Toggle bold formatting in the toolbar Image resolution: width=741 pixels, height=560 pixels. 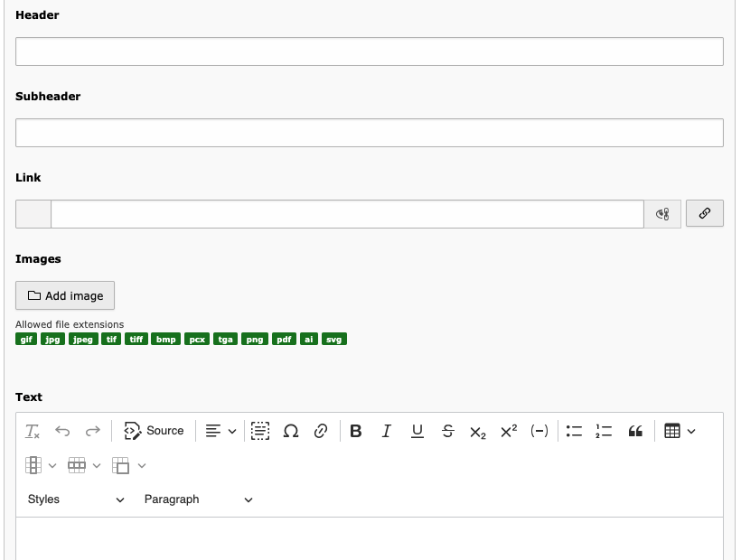(x=356, y=431)
